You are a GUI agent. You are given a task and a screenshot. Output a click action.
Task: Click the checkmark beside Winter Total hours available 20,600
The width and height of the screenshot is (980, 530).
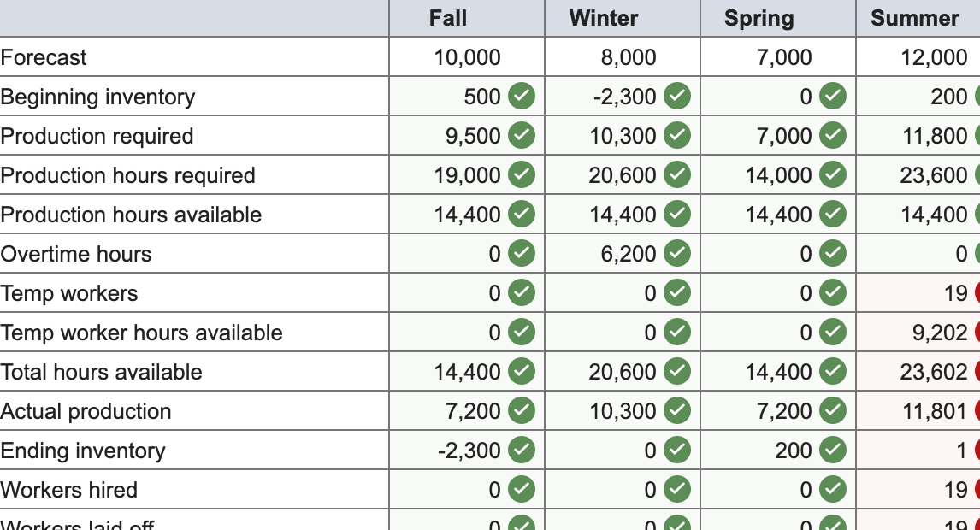pyautogui.click(x=676, y=372)
